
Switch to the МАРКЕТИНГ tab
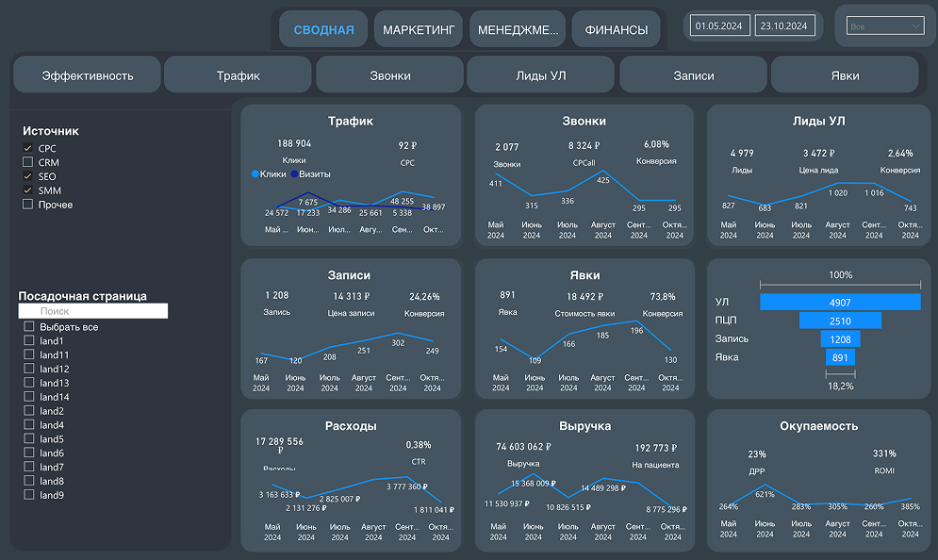pos(419,29)
